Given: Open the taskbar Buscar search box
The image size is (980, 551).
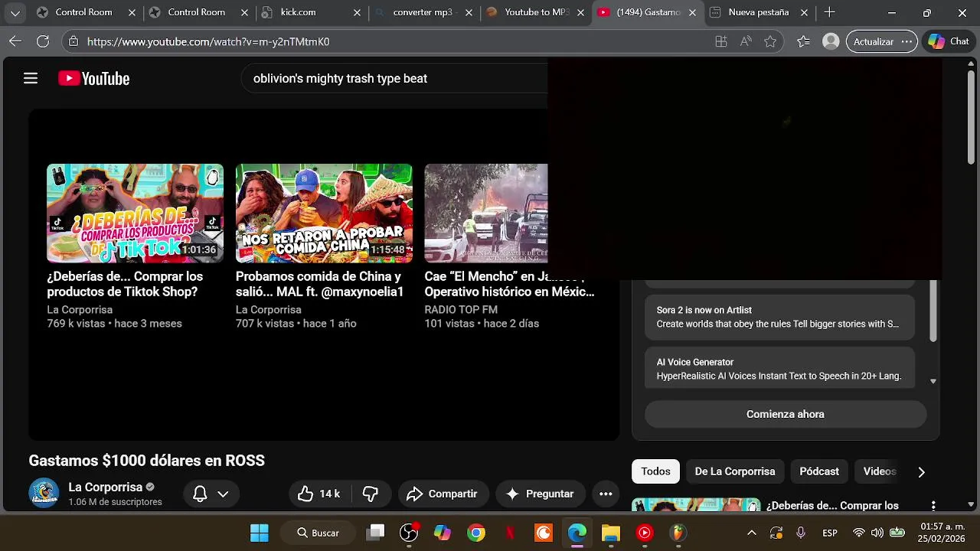Looking at the screenshot, I should click(x=318, y=533).
